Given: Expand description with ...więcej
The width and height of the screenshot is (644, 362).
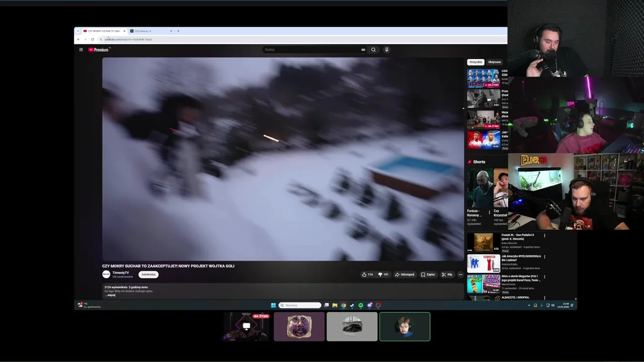Looking at the screenshot, I should click(x=110, y=295).
